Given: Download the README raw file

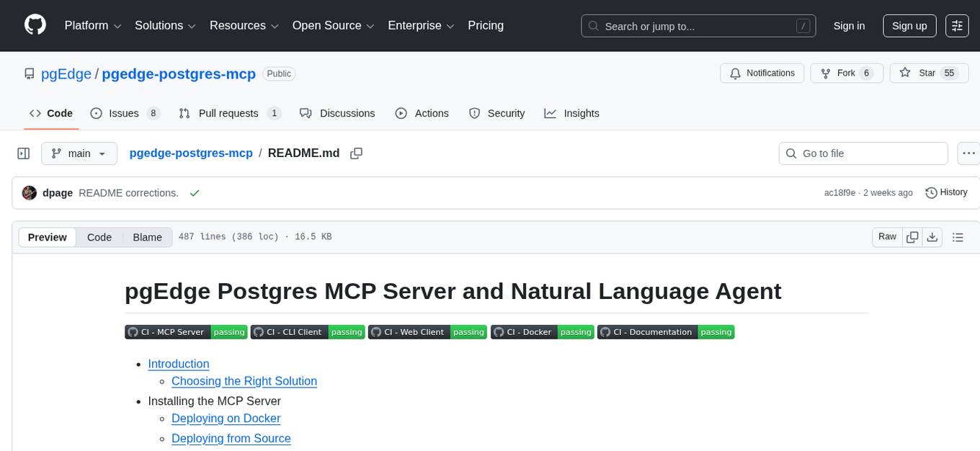Looking at the screenshot, I should pos(932,236).
